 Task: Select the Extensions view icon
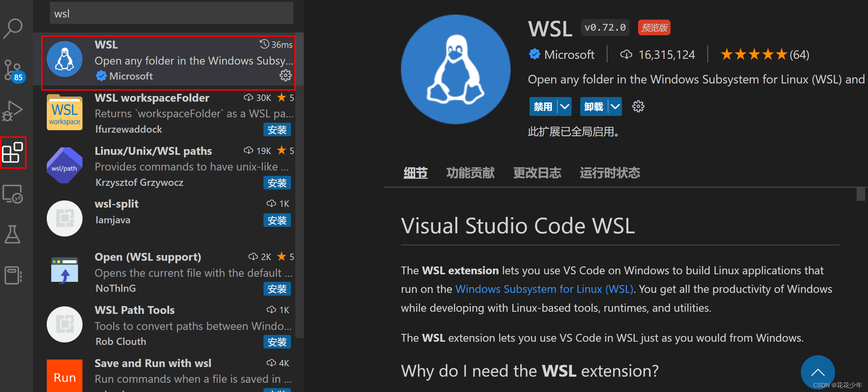(13, 153)
